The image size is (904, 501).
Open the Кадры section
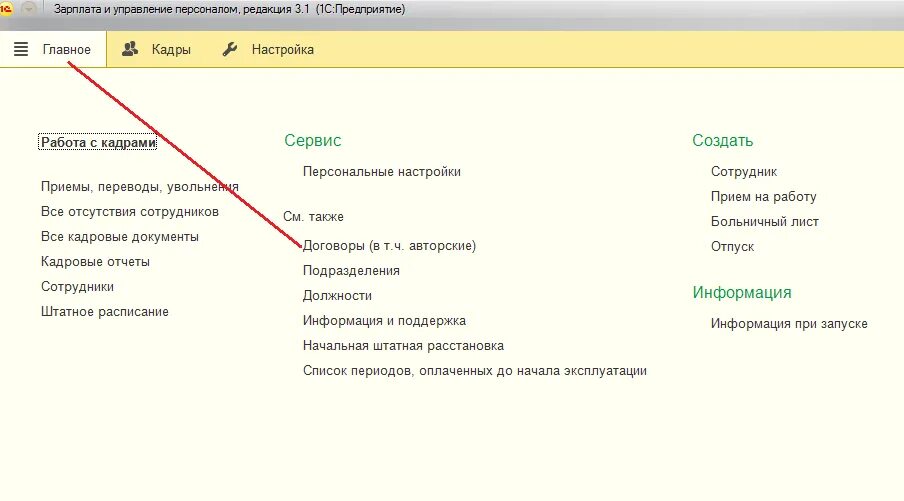point(171,50)
